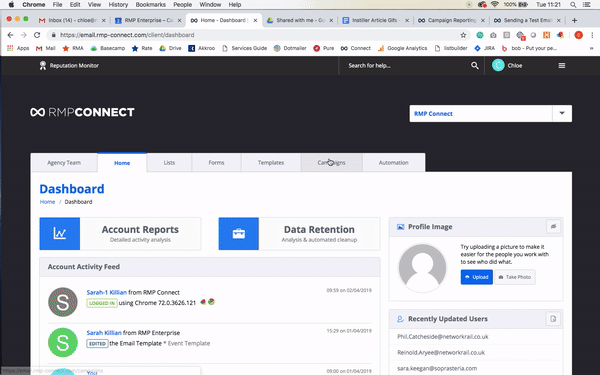This screenshot has height=375, width=600.
Task: Switch to the Inbox (14) browser tab
Action: point(72,20)
